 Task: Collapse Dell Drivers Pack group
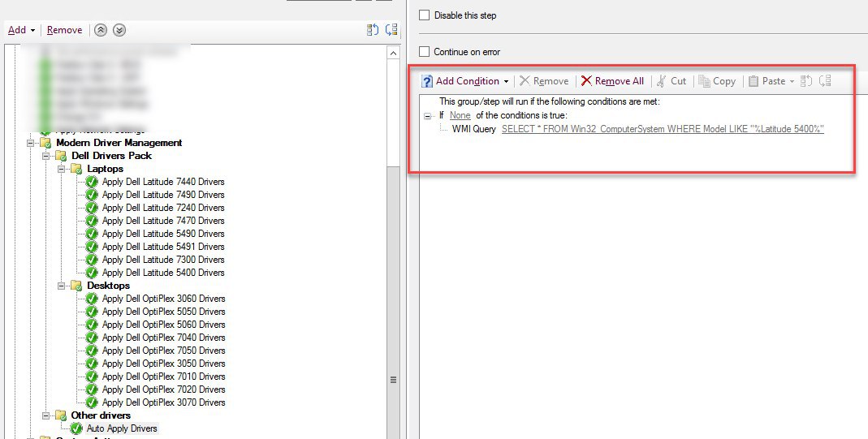[46, 156]
